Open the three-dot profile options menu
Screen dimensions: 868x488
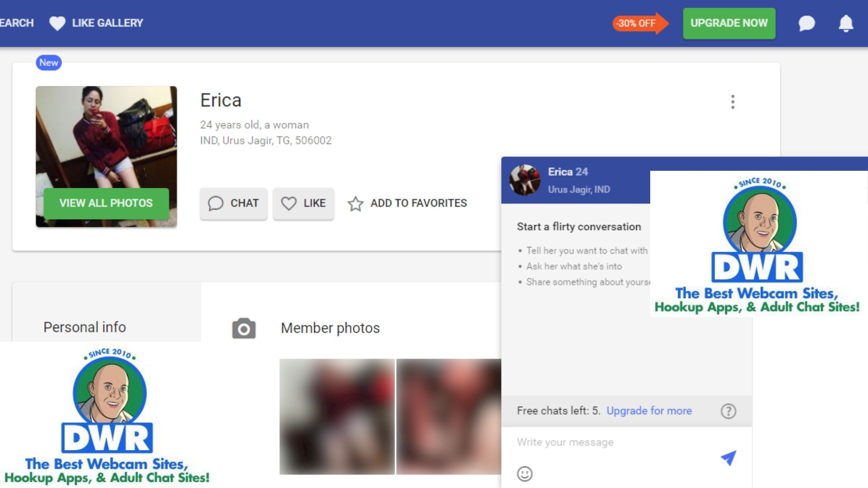click(732, 102)
